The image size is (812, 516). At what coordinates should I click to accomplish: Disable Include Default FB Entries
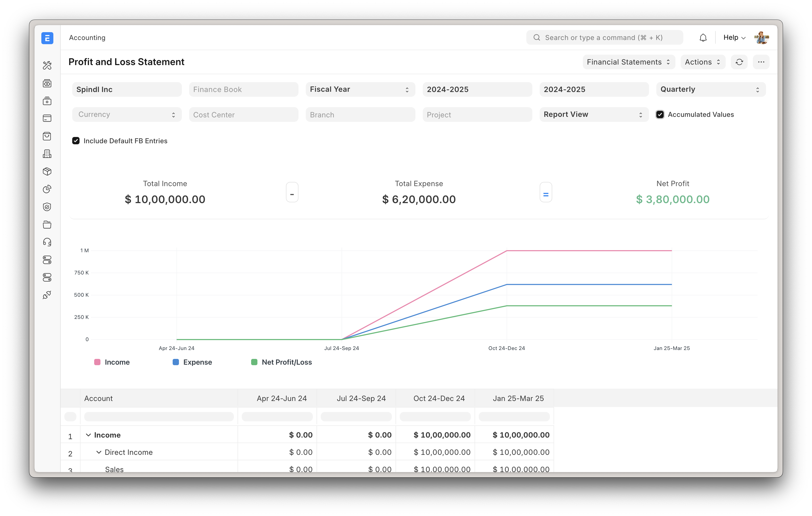[76, 141]
